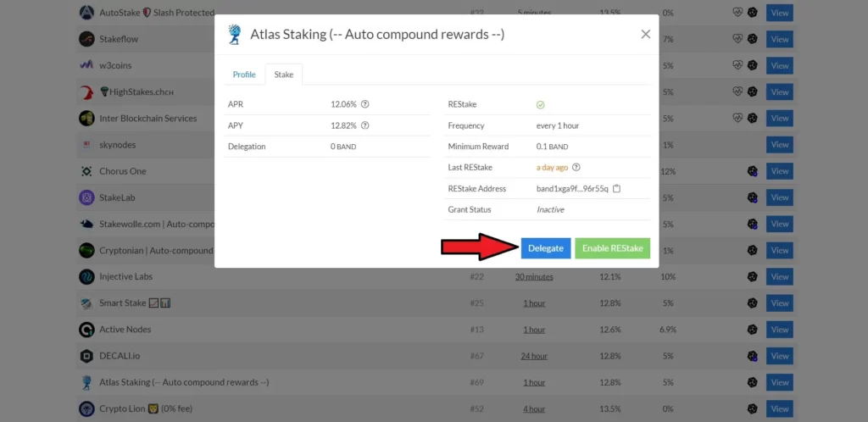Click the Atlas Staking logo in the dialog header
868x422 pixels.
click(235, 35)
